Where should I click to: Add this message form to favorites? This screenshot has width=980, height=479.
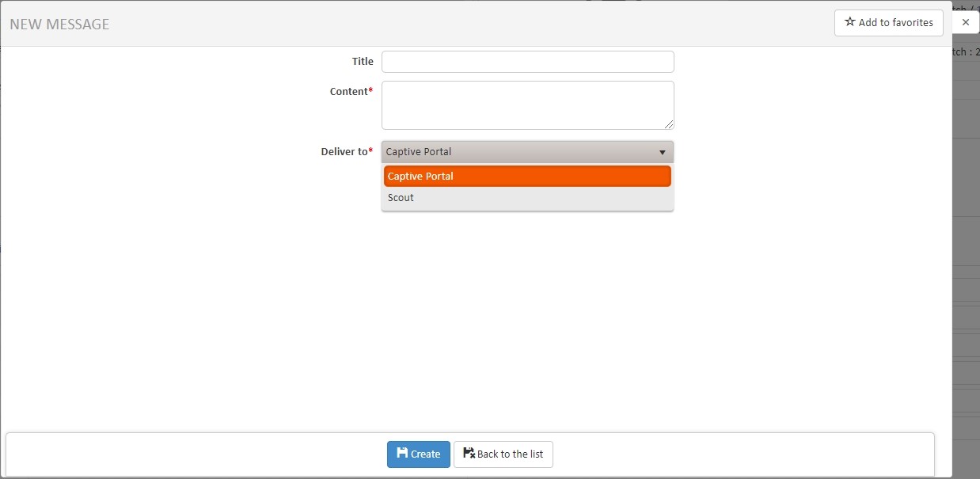888,22
